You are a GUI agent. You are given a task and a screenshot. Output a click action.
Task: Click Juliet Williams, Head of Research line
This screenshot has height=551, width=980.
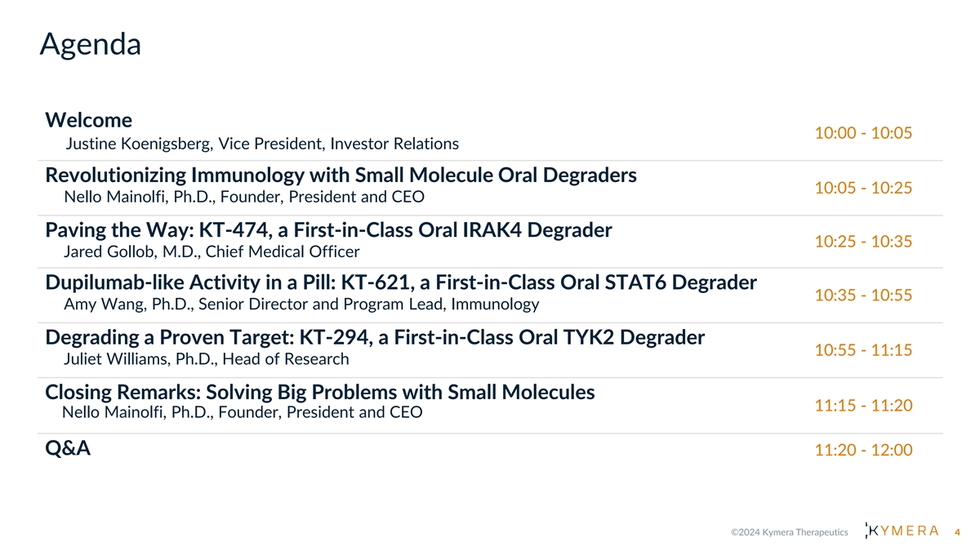coord(206,359)
